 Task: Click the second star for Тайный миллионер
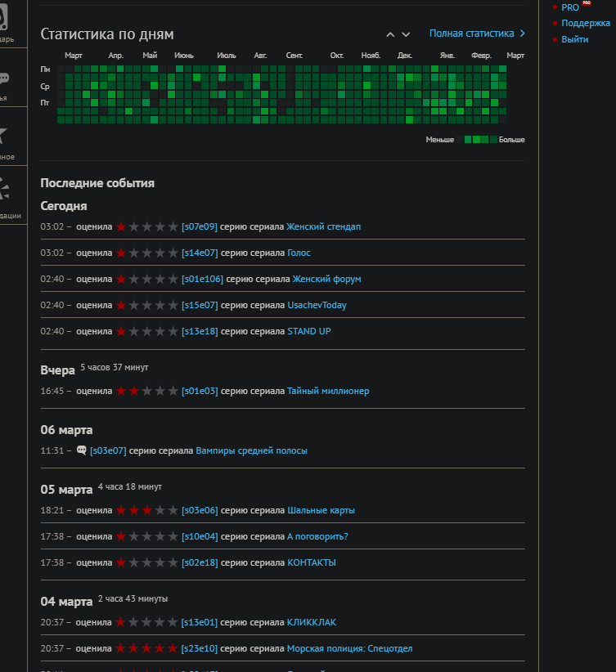tap(133, 391)
